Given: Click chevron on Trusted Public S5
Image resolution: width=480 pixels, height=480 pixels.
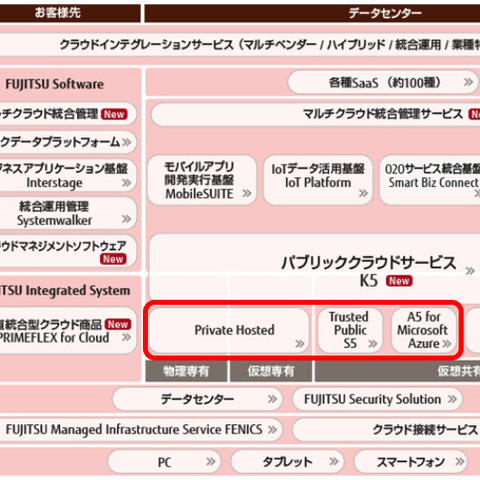Looking at the screenshot, I should (x=372, y=344).
